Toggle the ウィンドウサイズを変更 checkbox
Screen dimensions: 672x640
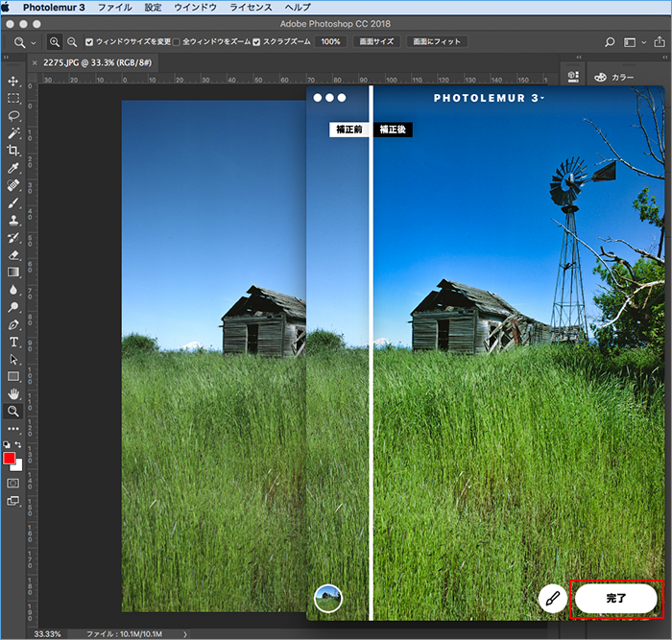click(89, 42)
